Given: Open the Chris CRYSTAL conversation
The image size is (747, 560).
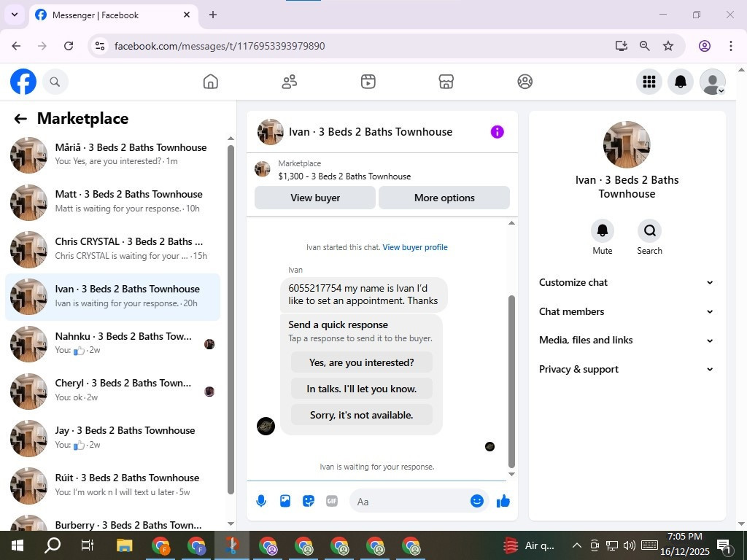Looking at the screenshot, I should coord(113,249).
